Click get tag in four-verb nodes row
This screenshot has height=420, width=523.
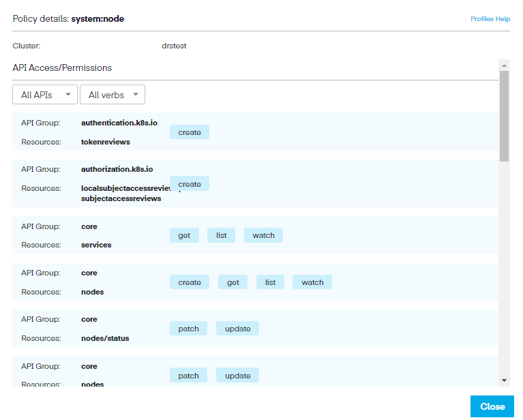[233, 282]
